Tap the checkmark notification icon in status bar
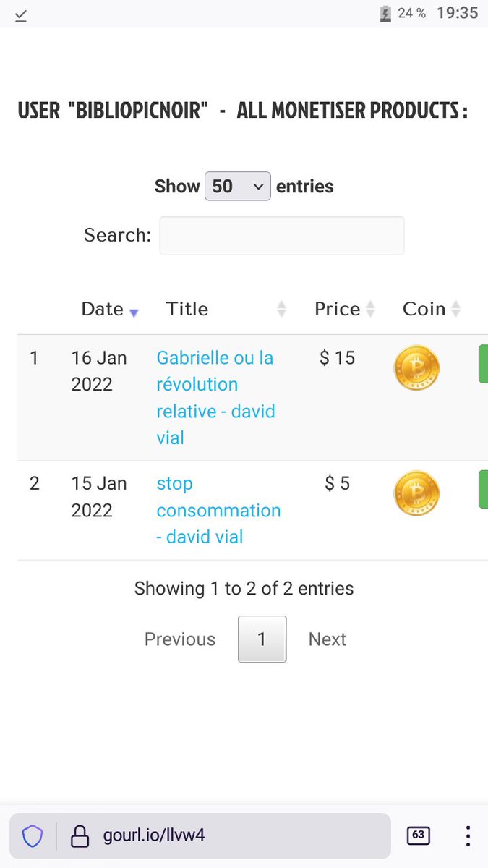Viewport: 488px width, 868px height. tap(21, 15)
